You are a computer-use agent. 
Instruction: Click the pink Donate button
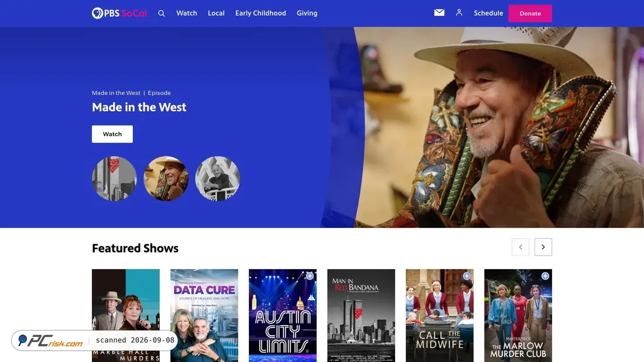(530, 13)
